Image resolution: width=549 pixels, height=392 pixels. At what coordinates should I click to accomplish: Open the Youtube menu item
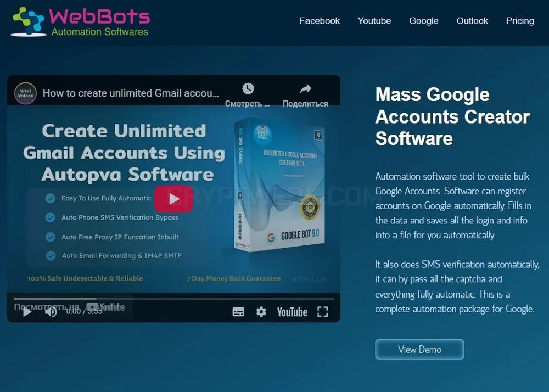click(374, 21)
